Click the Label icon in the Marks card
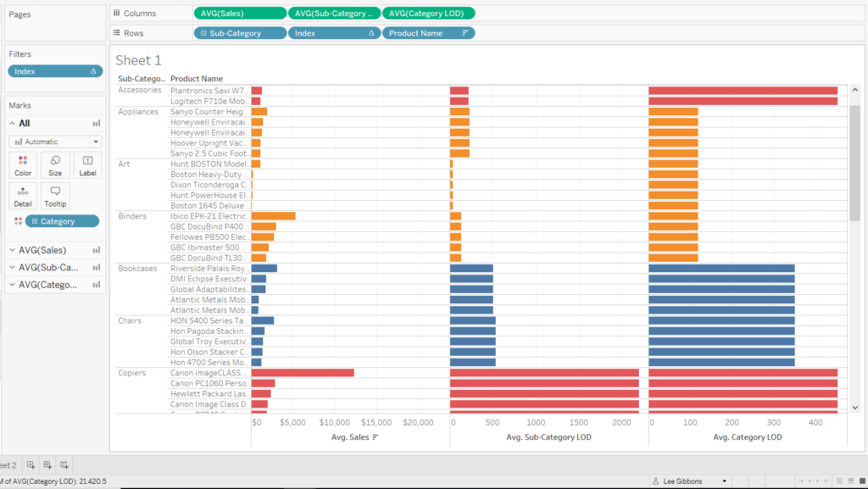Viewport: 868px width, 489px height. 87,164
